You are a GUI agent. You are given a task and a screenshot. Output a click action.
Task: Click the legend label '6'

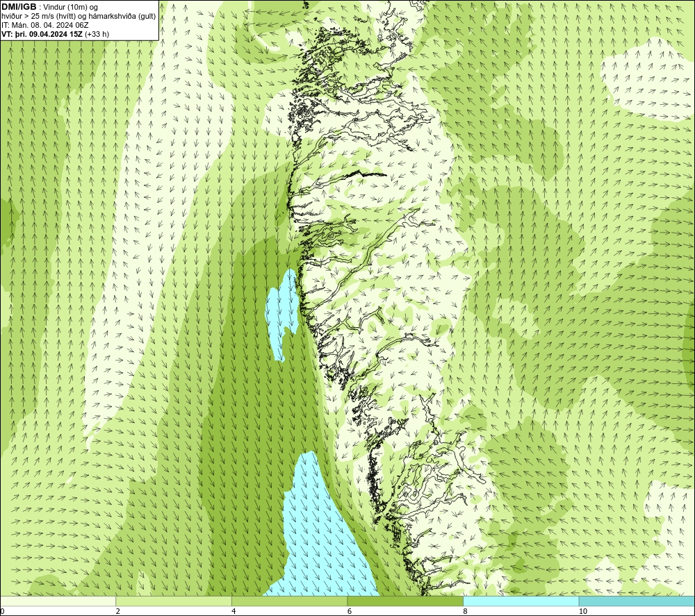[x=350, y=612]
